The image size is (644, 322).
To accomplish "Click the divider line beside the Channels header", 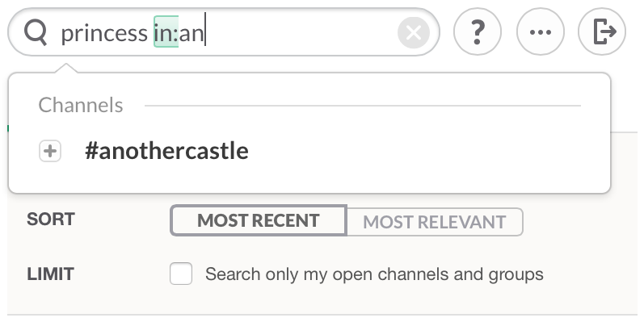I will tap(363, 106).
